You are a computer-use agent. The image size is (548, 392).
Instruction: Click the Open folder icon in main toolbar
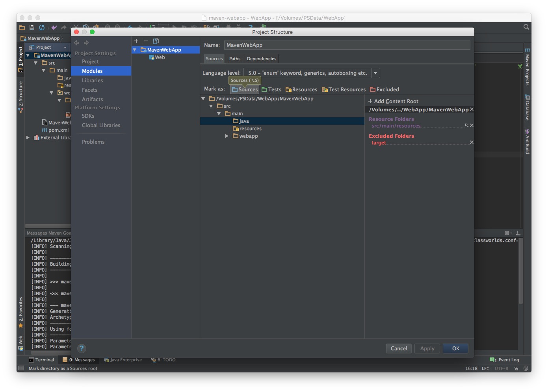click(22, 27)
